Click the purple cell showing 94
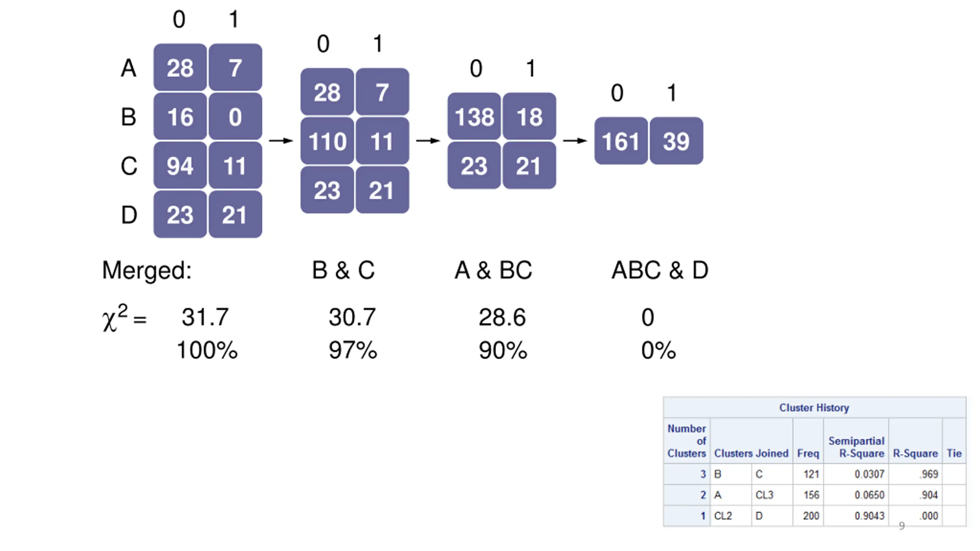The height and width of the screenshot is (551, 980). (x=180, y=165)
